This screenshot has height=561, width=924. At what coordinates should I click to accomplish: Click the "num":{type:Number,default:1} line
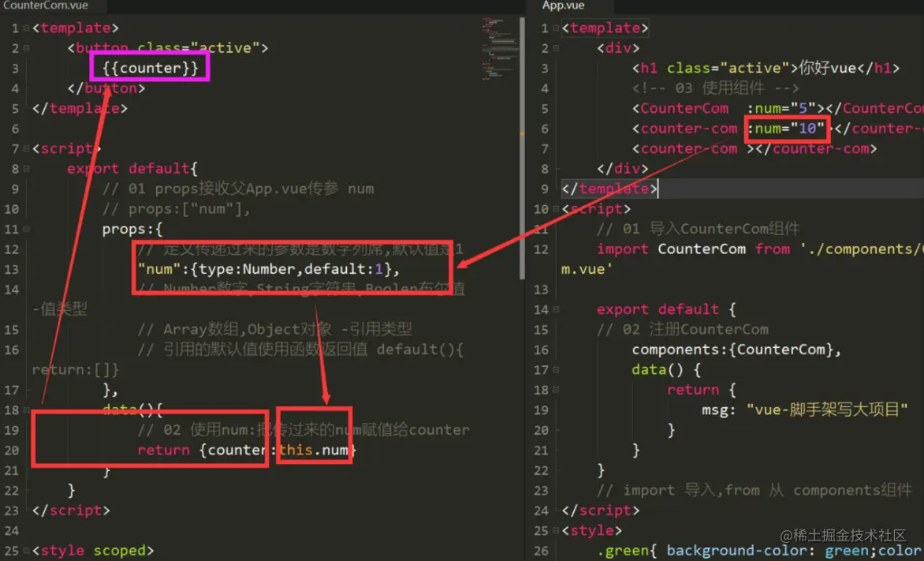tap(269, 269)
